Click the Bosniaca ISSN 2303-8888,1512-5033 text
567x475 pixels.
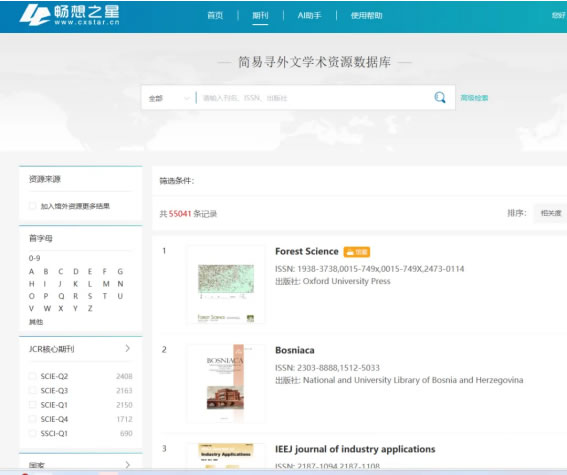pos(327,368)
